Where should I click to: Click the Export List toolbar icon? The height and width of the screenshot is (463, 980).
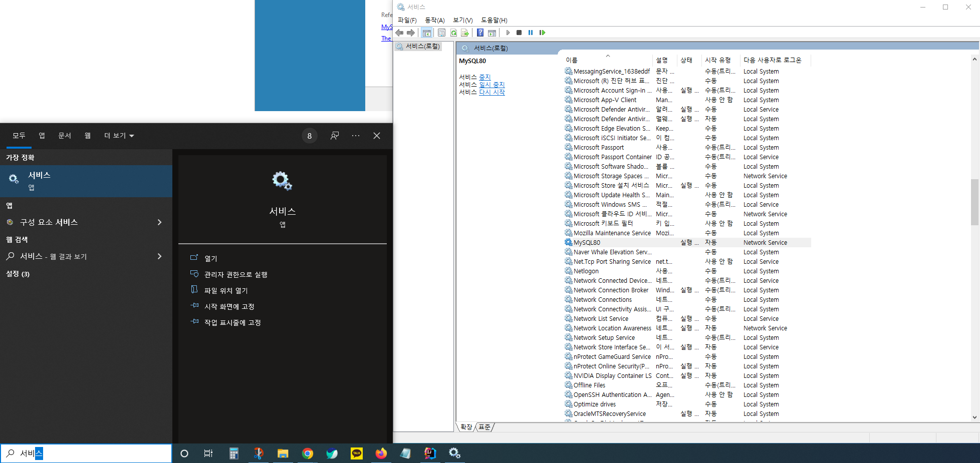click(465, 33)
